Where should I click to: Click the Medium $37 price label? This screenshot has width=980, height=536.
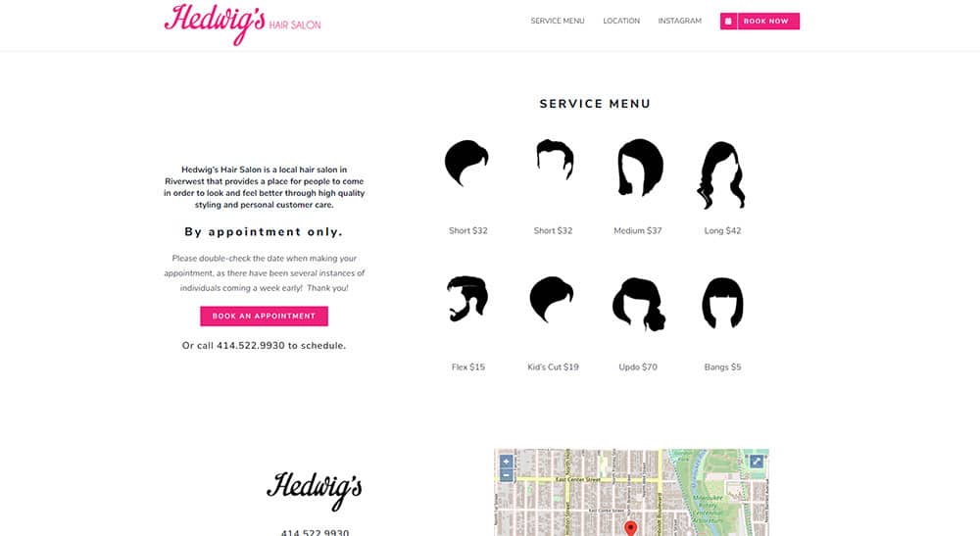638,230
